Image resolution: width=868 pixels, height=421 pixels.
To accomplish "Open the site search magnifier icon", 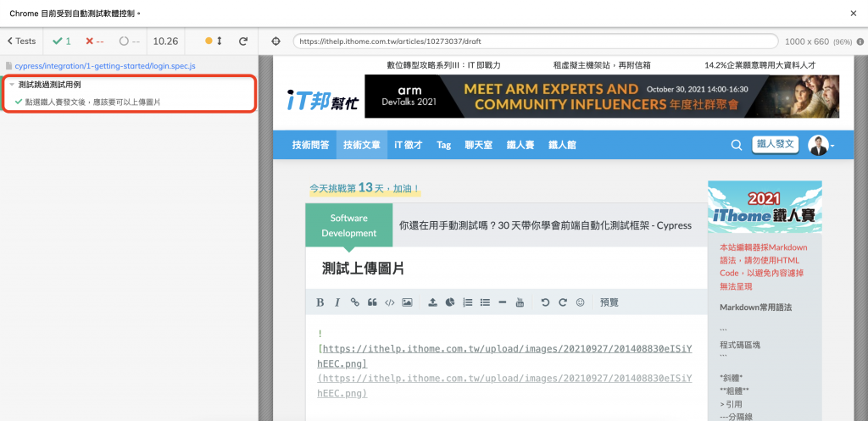I will pyautogui.click(x=737, y=145).
